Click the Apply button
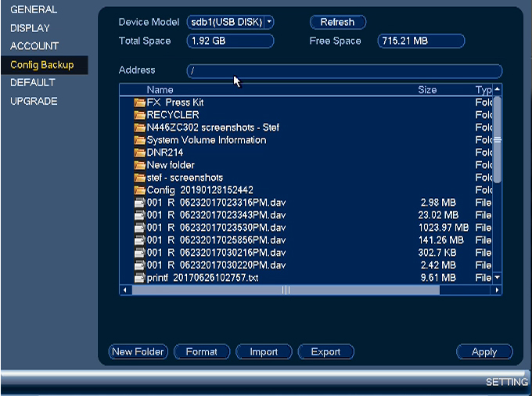Viewport: 532px width, 396px height. (x=484, y=351)
